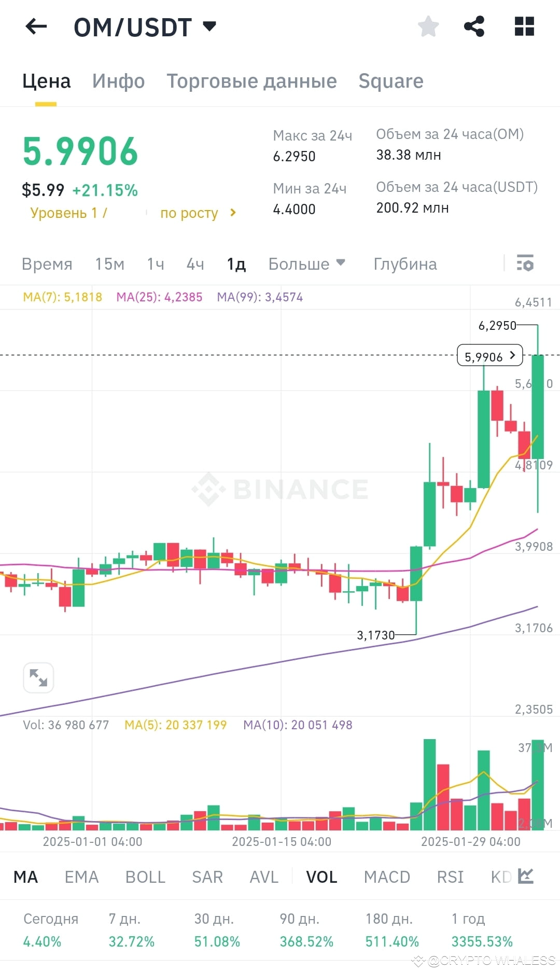This screenshot has width=560, height=972.
Task: Open chart settings icon next to Глубина
Action: click(525, 265)
